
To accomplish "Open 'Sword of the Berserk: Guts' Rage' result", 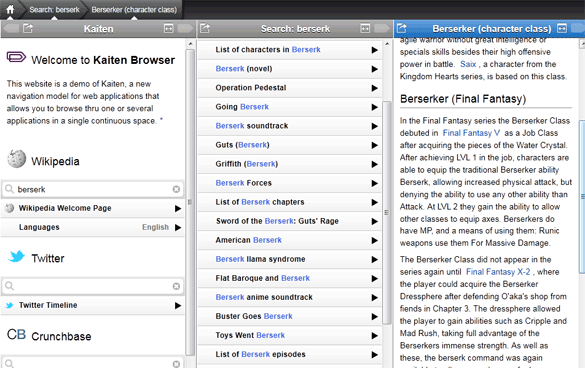I will tap(289, 221).
